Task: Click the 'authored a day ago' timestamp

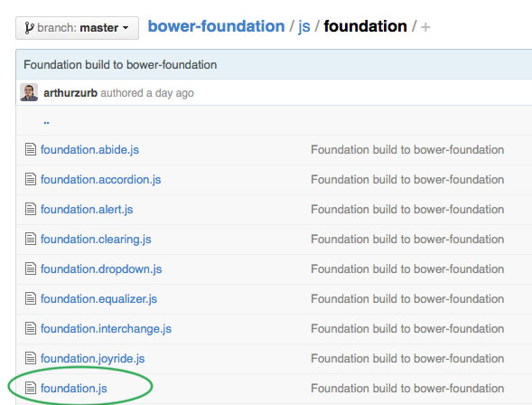Action: (147, 93)
